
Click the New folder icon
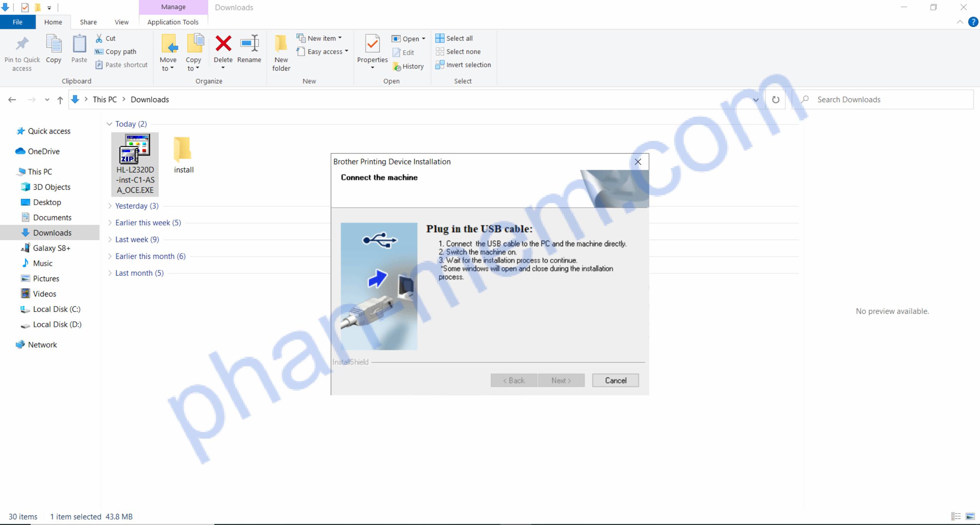click(281, 44)
